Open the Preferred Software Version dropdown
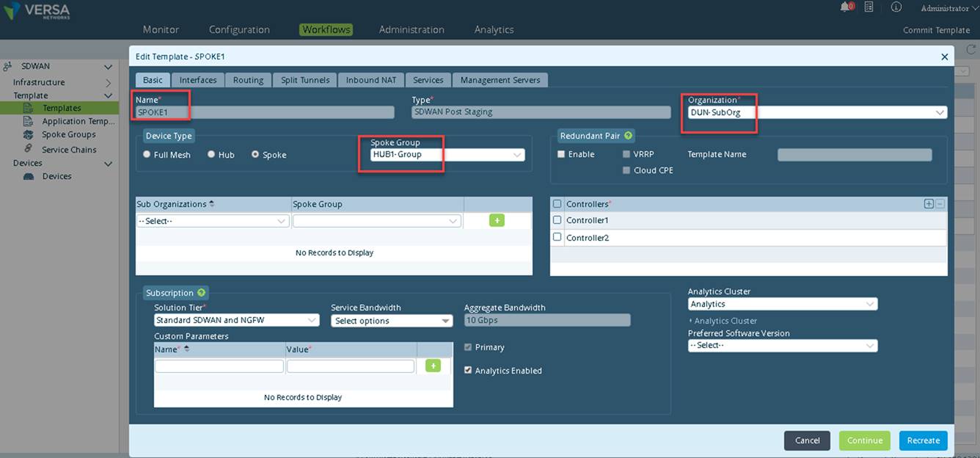The image size is (980, 458). [783, 346]
